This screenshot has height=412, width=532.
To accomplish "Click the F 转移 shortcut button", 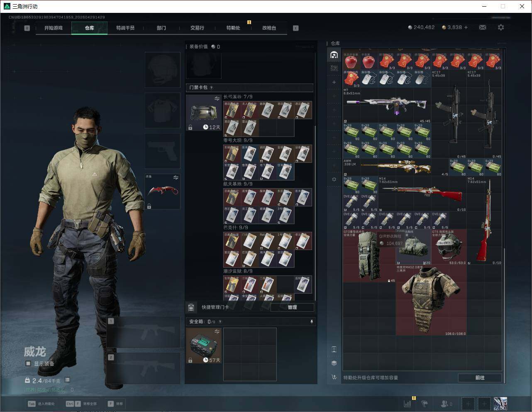I will click(x=115, y=404).
